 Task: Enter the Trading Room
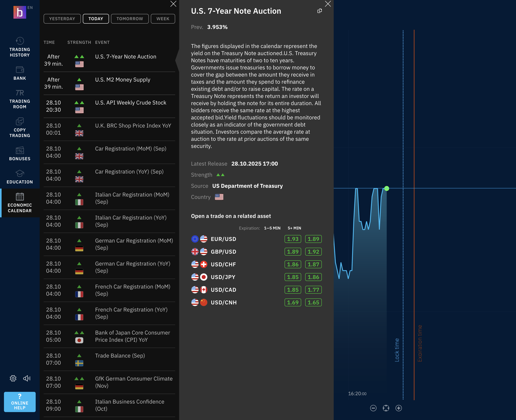click(20, 99)
